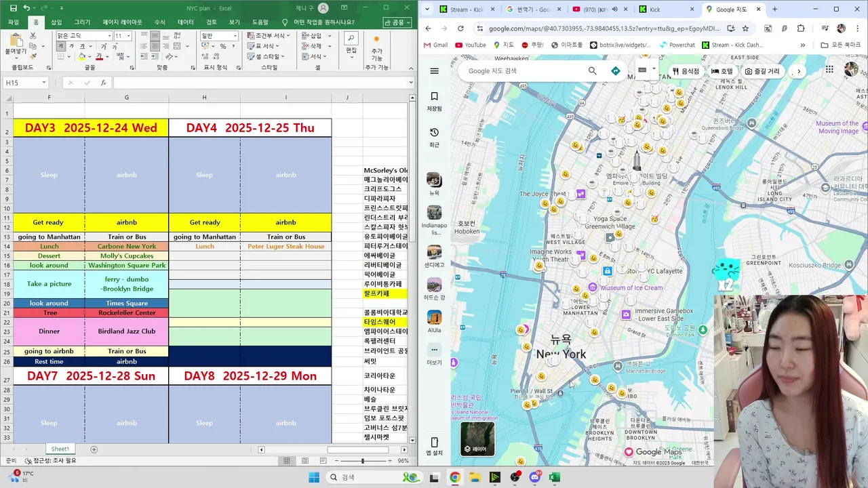Switch to Normal view in Excel status bar
The image size is (868, 488).
point(287,461)
